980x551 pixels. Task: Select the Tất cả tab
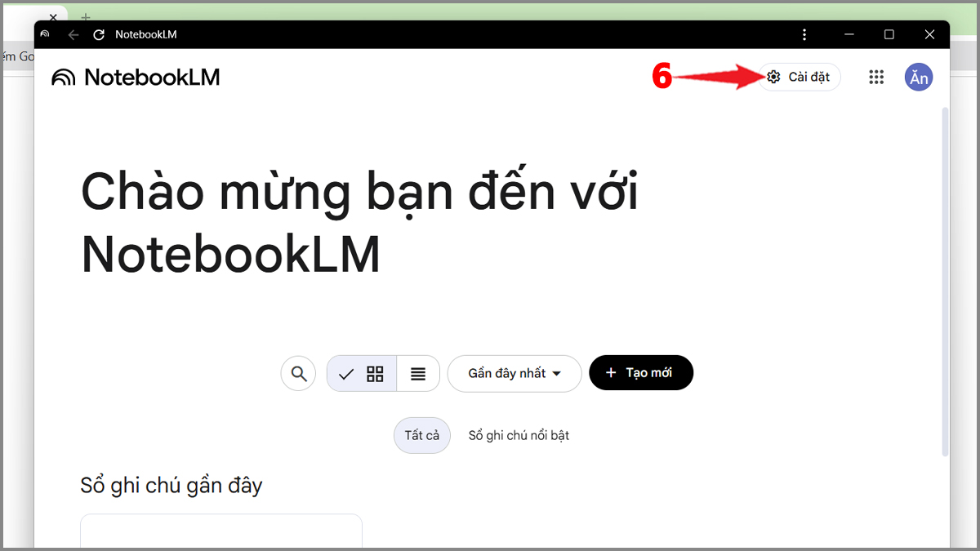(x=422, y=435)
